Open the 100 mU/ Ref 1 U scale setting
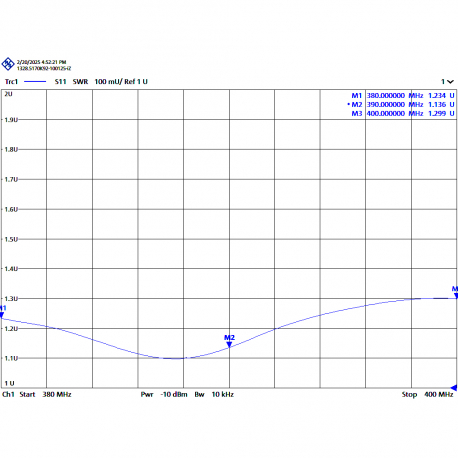Image resolution: width=458 pixels, height=458 pixels. click(x=121, y=82)
